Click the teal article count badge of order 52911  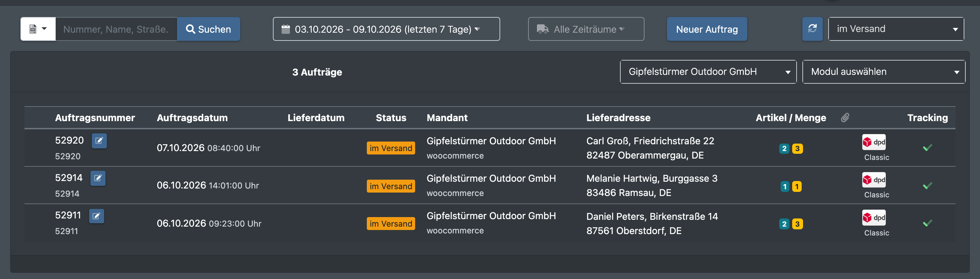tap(784, 224)
